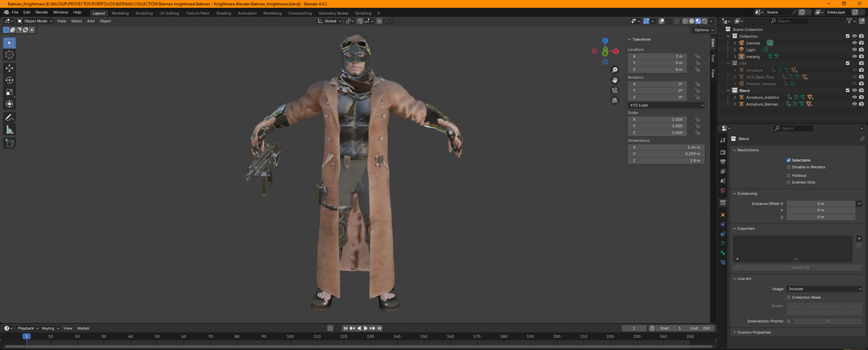
Task: Hide the Light object in viewport
Action: [x=854, y=50]
